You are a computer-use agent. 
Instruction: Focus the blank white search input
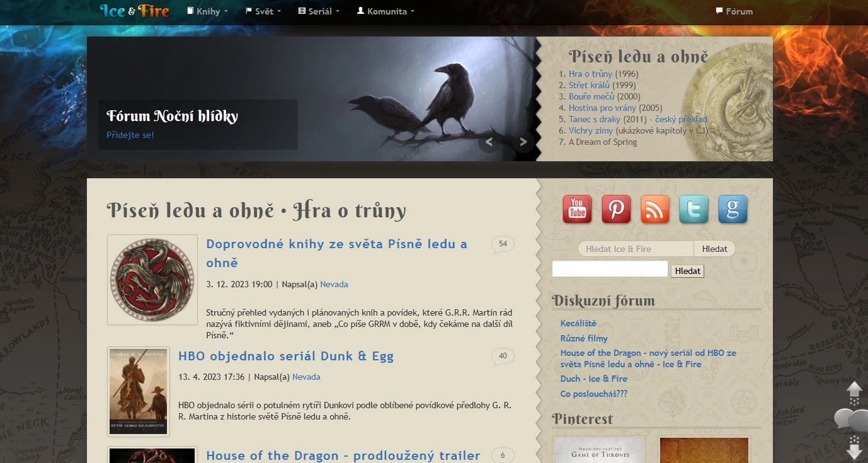pyautogui.click(x=610, y=270)
